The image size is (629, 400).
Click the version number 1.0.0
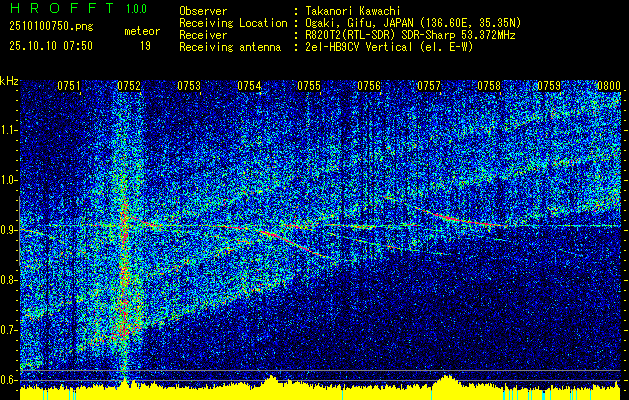[136, 9]
